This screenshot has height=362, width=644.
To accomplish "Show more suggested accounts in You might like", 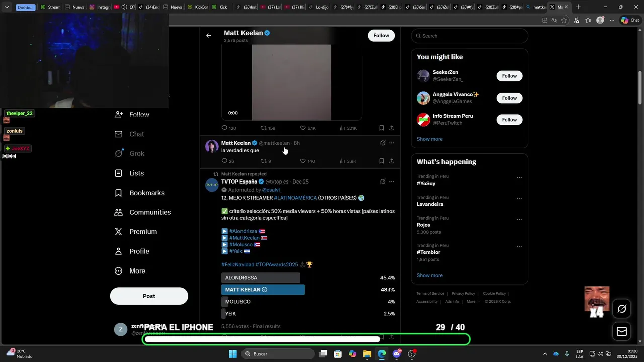I will tap(430, 139).
